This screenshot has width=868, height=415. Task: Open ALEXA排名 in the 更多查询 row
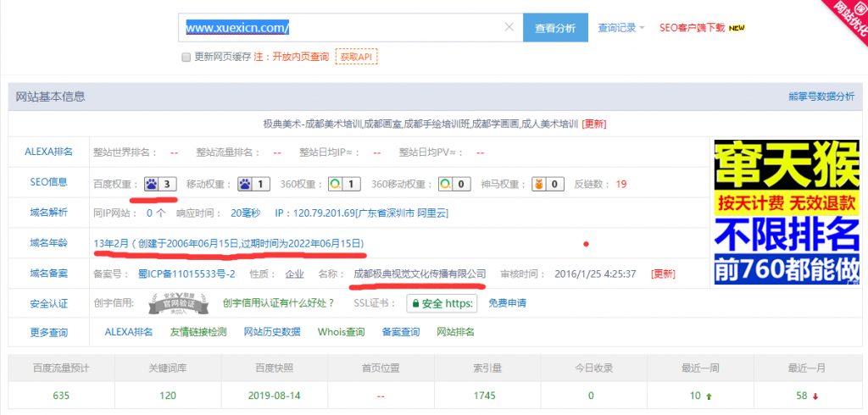coord(129,332)
